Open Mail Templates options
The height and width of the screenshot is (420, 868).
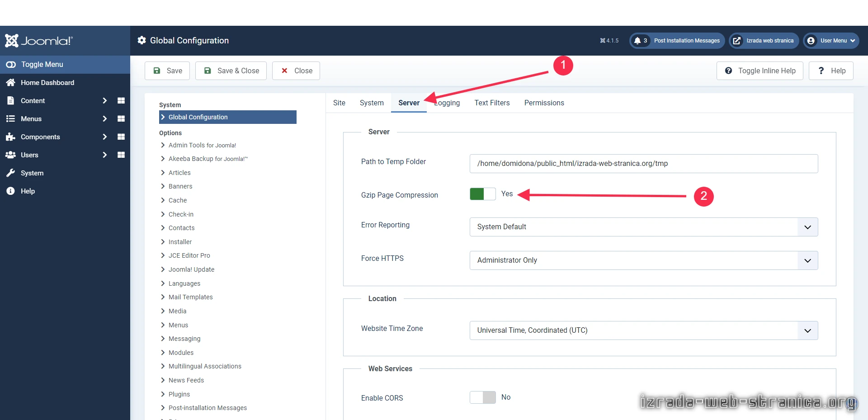(x=190, y=297)
